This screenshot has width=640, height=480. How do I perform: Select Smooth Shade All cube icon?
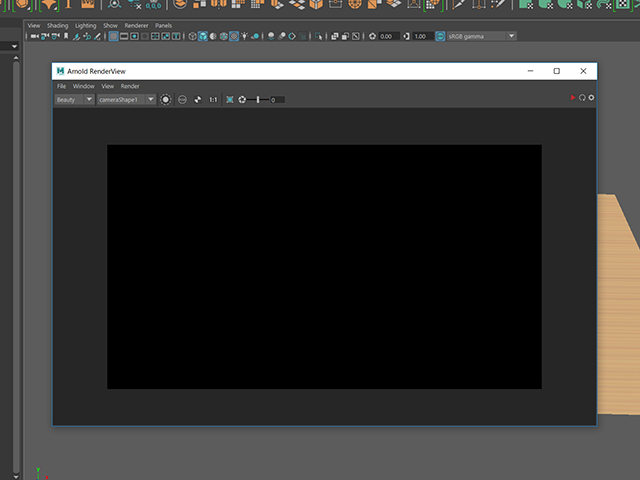coord(203,36)
